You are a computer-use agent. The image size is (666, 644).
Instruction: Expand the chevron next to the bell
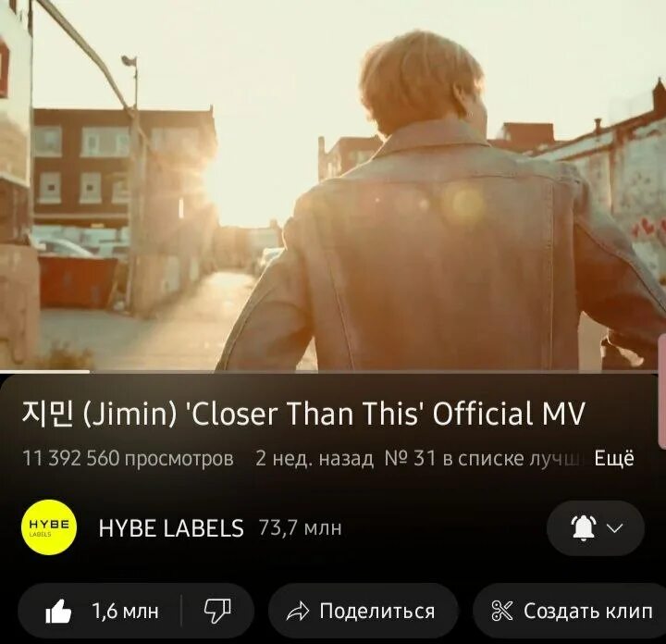614,528
